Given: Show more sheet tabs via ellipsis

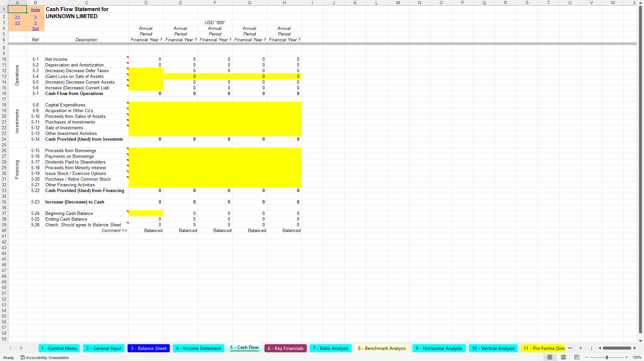Looking at the screenshot, I should point(570,348).
